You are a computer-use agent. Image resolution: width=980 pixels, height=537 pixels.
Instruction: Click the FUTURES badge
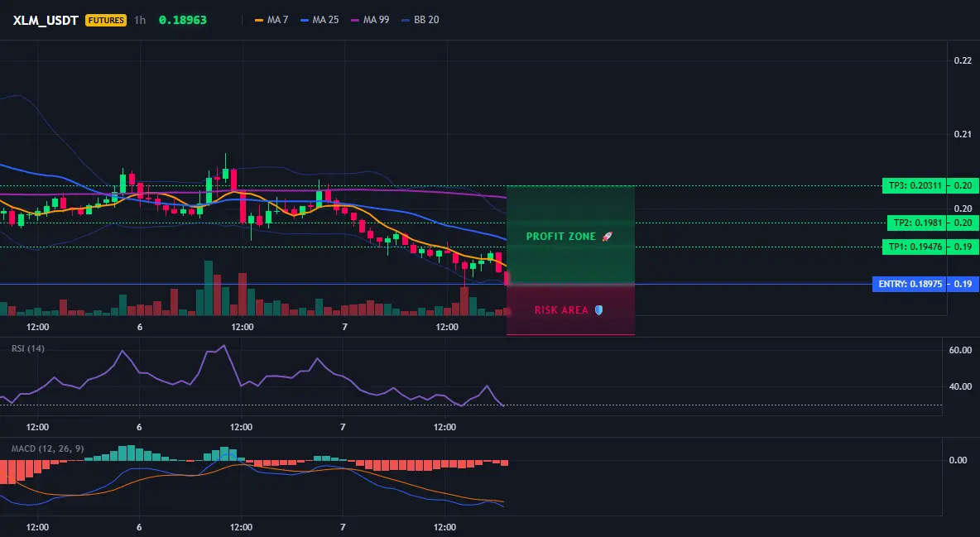tap(106, 20)
